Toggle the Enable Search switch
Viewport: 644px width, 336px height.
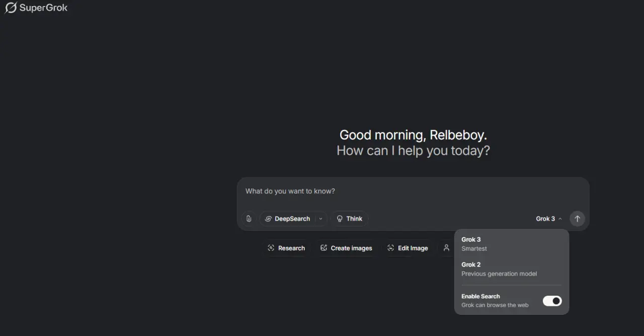[552, 301]
